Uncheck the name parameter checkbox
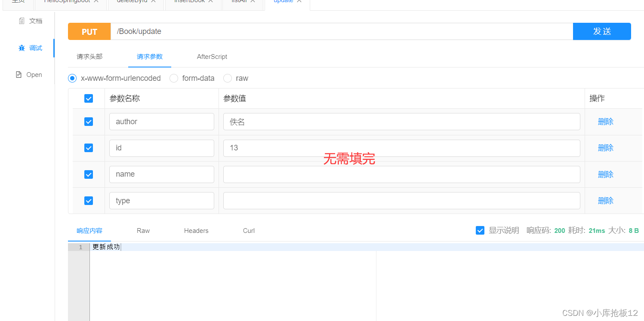Screen dimensions: 644x321 89,174
